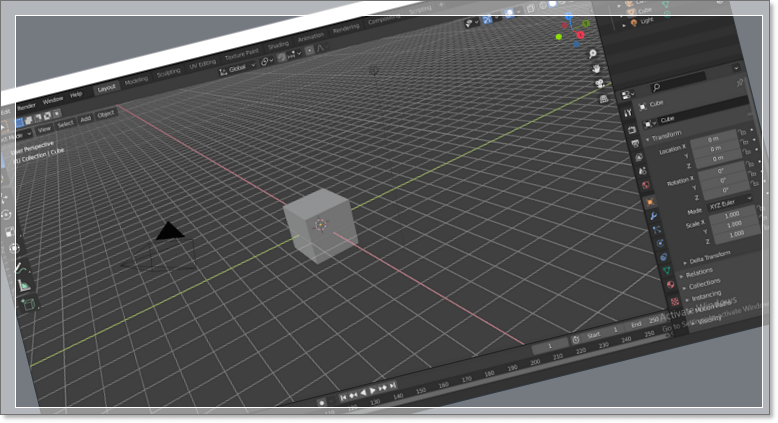This screenshot has width=778, height=423.
Task: Open the Object properties tab
Action: (650, 202)
